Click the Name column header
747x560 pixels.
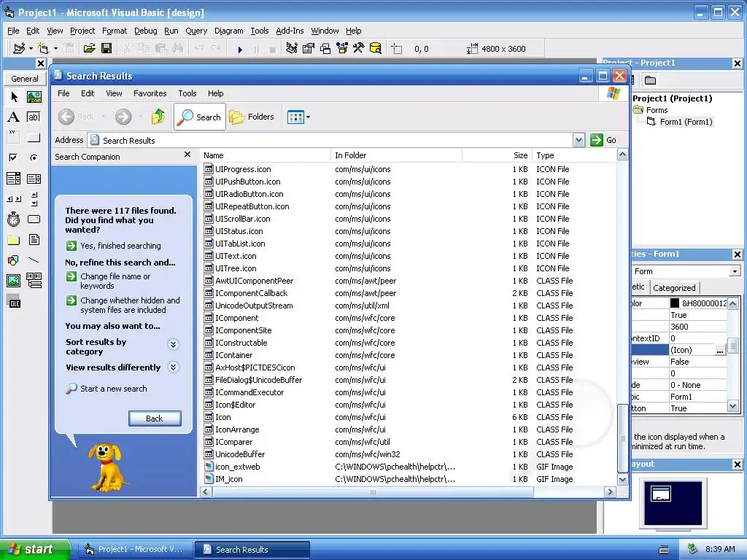tap(265, 155)
